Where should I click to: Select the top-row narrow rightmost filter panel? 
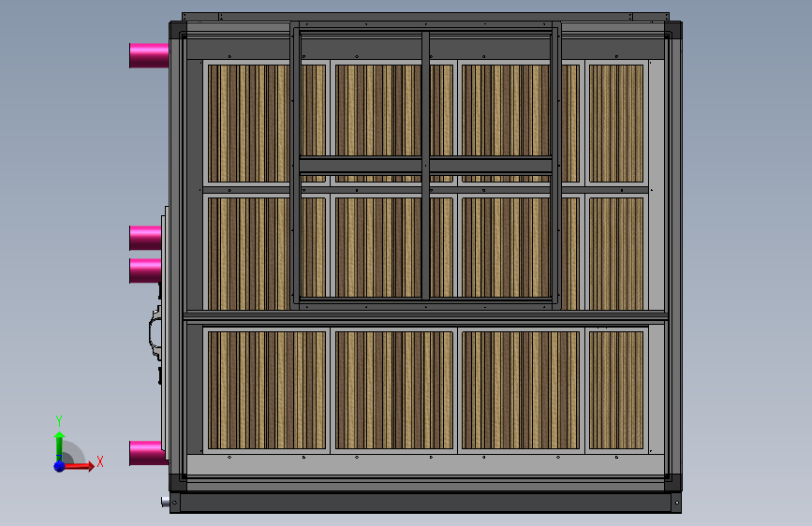[x=616, y=124]
